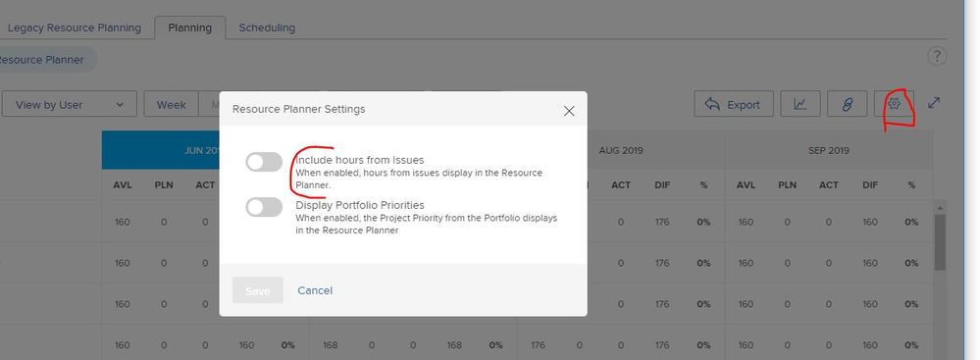The width and height of the screenshot is (980, 360).
Task: Open the gear settings icon
Action: click(x=895, y=104)
